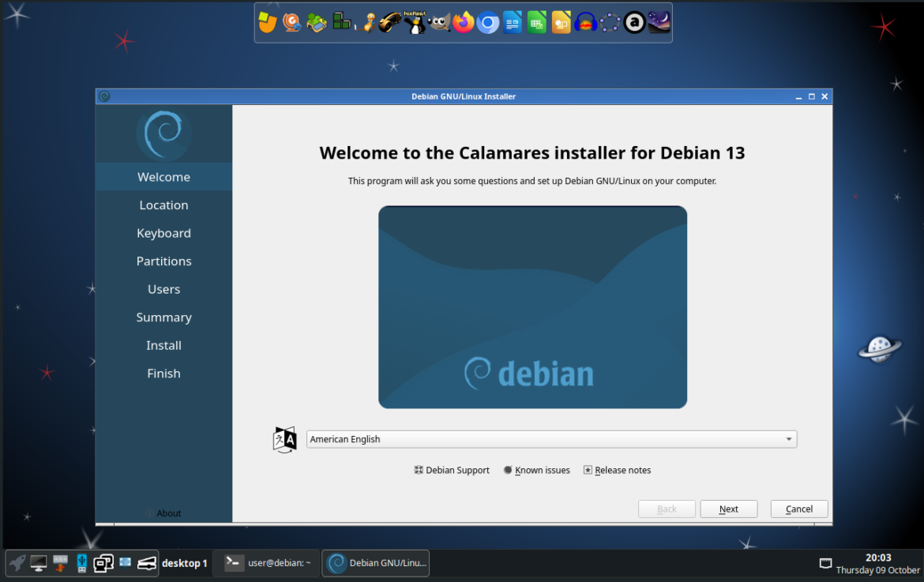Viewport: 924px width, 582px height.
Task: Open Firefox from the dock
Action: click(x=464, y=22)
